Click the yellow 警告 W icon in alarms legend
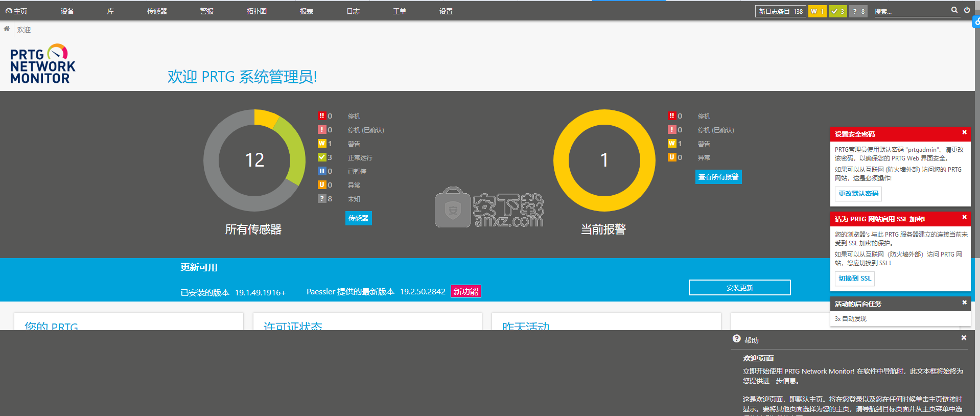The width and height of the screenshot is (980, 416). point(672,144)
